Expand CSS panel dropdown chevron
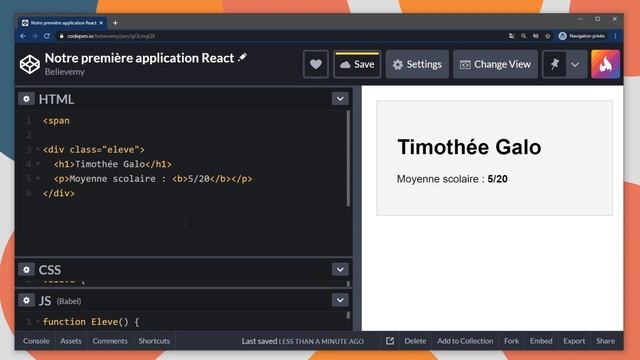 (340, 269)
